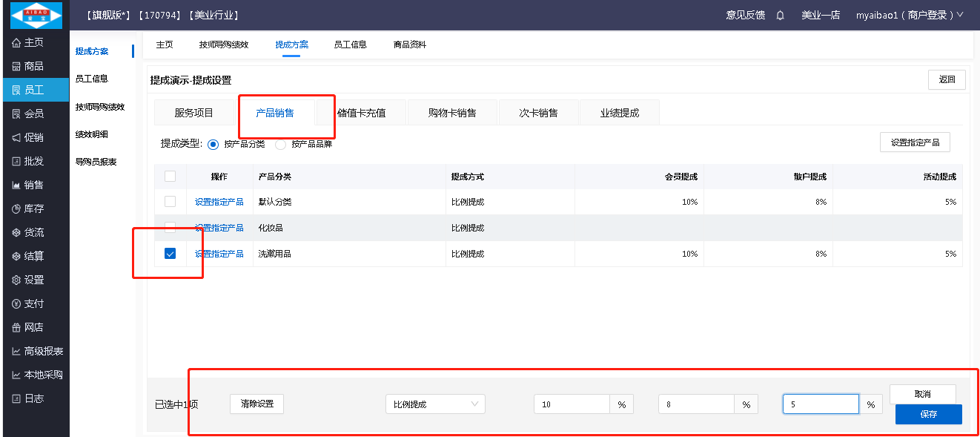
Task: Click the 支付 yen icon
Action: click(x=16, y=304)
